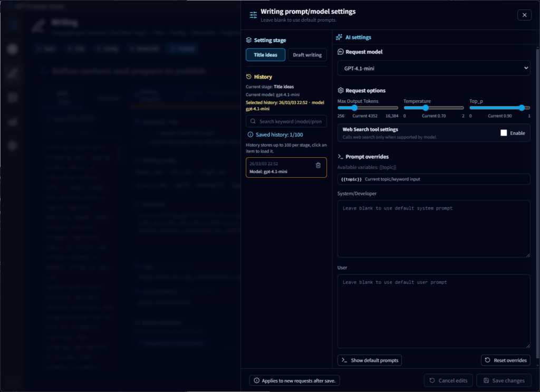Click the layers icon next to Setting stage
This screenshot has width=540, height=392.
click(x=248, y=40)
